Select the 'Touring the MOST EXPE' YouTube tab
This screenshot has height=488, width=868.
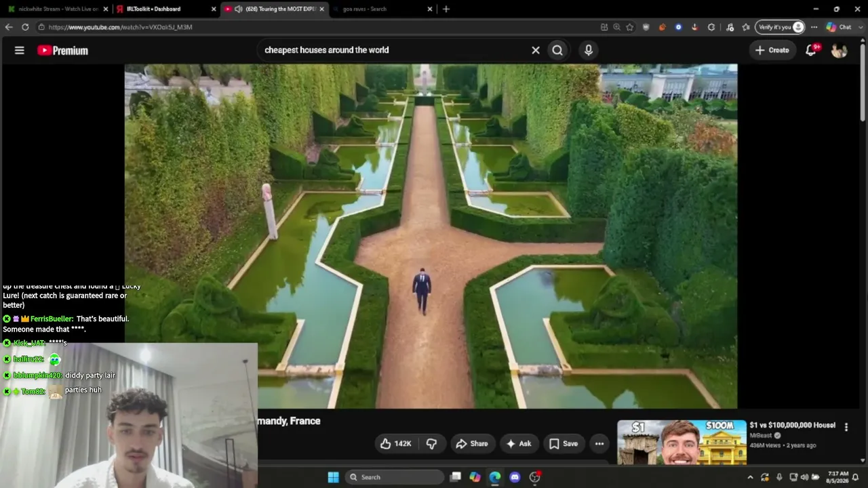274,9
